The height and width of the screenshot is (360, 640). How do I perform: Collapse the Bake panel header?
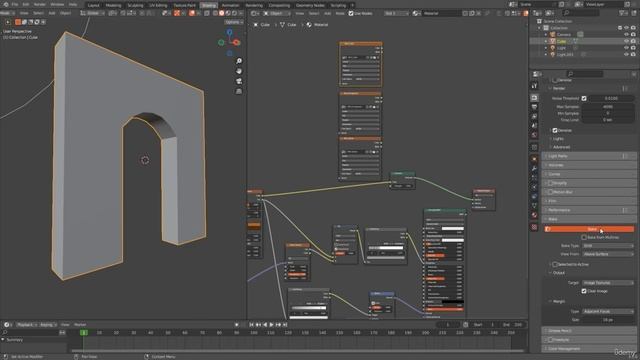[x=589, y=219]
